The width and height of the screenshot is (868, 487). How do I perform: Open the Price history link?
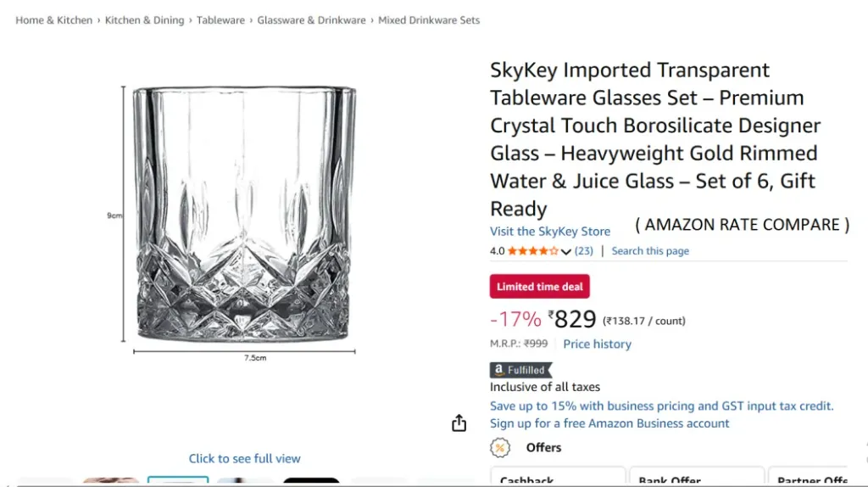597,344
